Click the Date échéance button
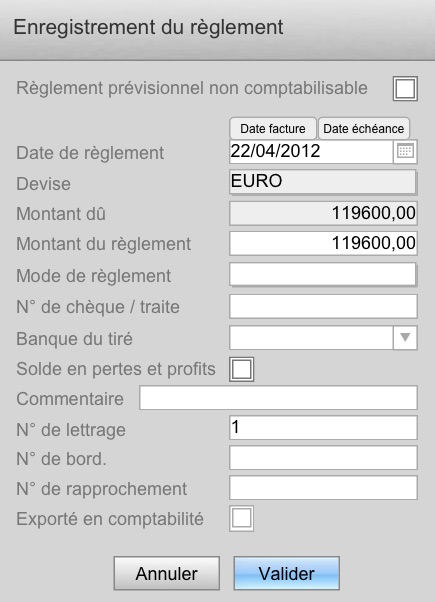 (364, 129)
